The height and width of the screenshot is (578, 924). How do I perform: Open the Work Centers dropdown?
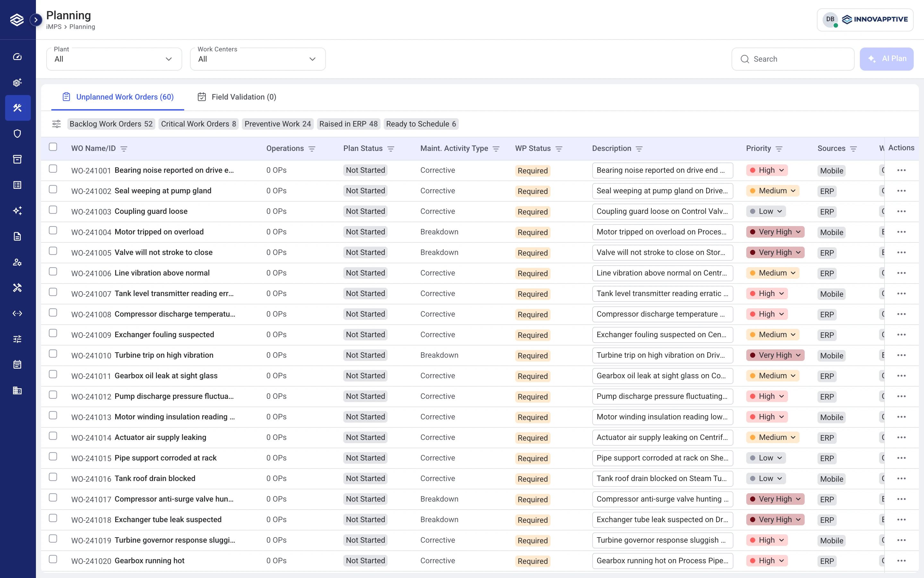pos(258,59)
